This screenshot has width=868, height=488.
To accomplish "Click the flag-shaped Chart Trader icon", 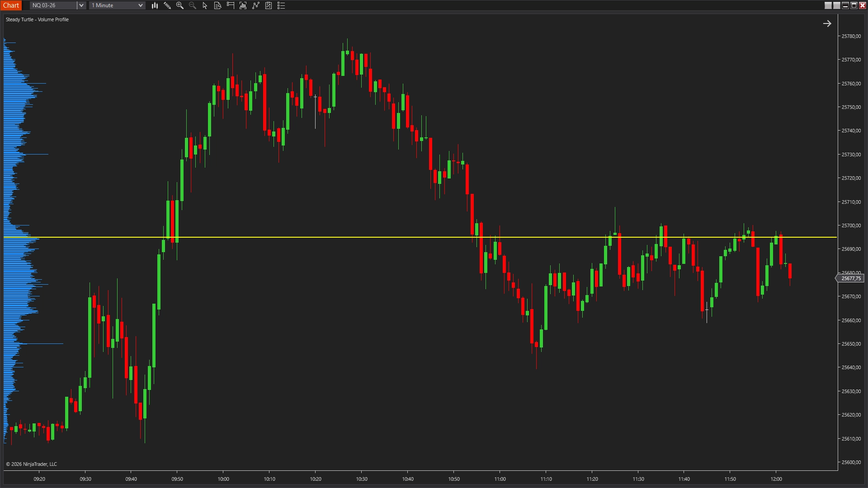I will [230, 5].
